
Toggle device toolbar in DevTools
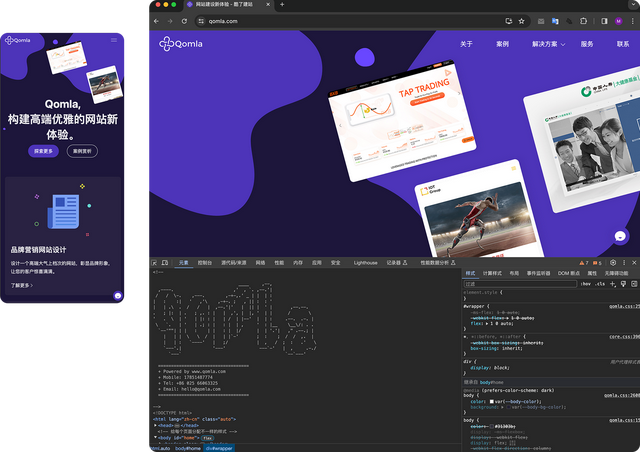165,263
